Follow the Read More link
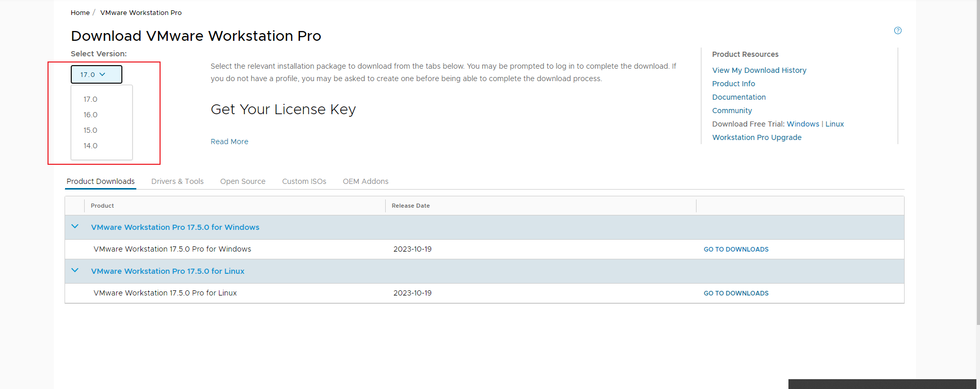980x389 pixels. (x=229, y=142)
